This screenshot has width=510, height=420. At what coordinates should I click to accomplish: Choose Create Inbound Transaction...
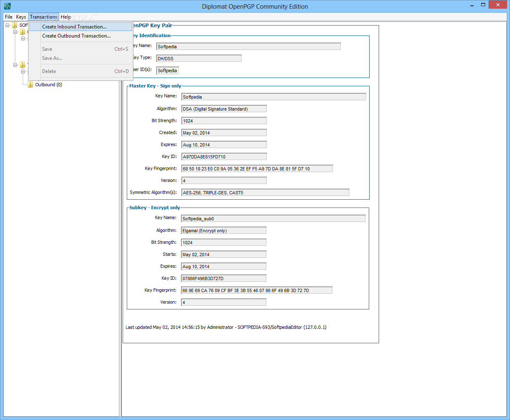(81, 27)
